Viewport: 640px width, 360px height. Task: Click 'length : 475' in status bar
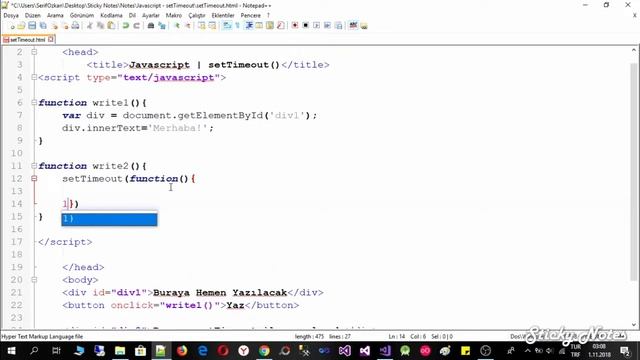click(309, 337)
